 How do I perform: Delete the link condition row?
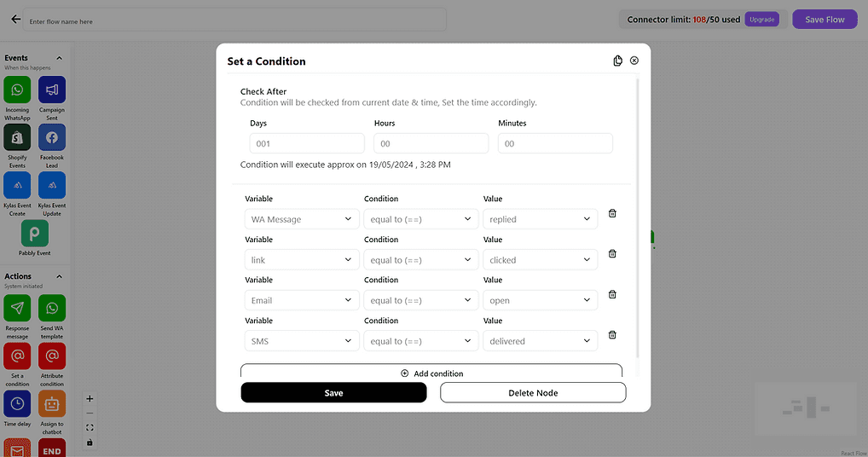click(x=612, y=253)
